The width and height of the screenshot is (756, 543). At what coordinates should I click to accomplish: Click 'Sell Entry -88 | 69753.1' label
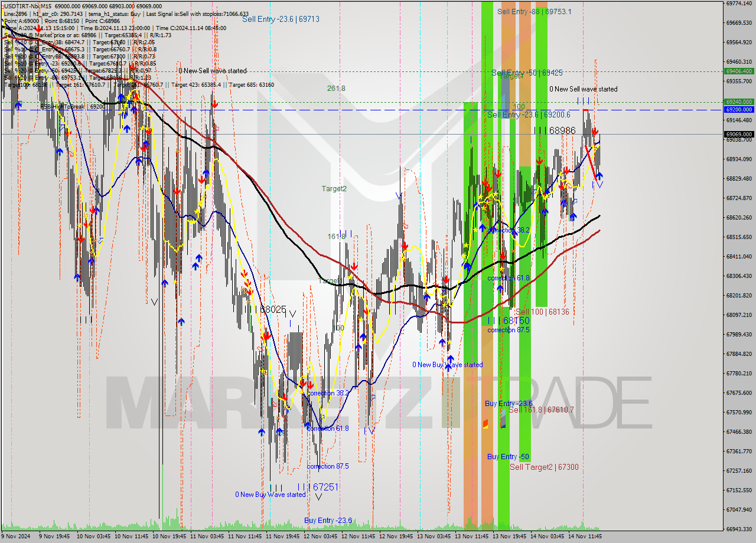(x=534, y=12)
